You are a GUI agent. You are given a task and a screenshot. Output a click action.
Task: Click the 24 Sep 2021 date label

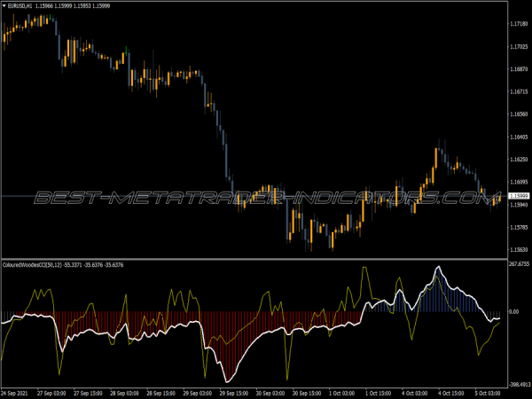18,391
